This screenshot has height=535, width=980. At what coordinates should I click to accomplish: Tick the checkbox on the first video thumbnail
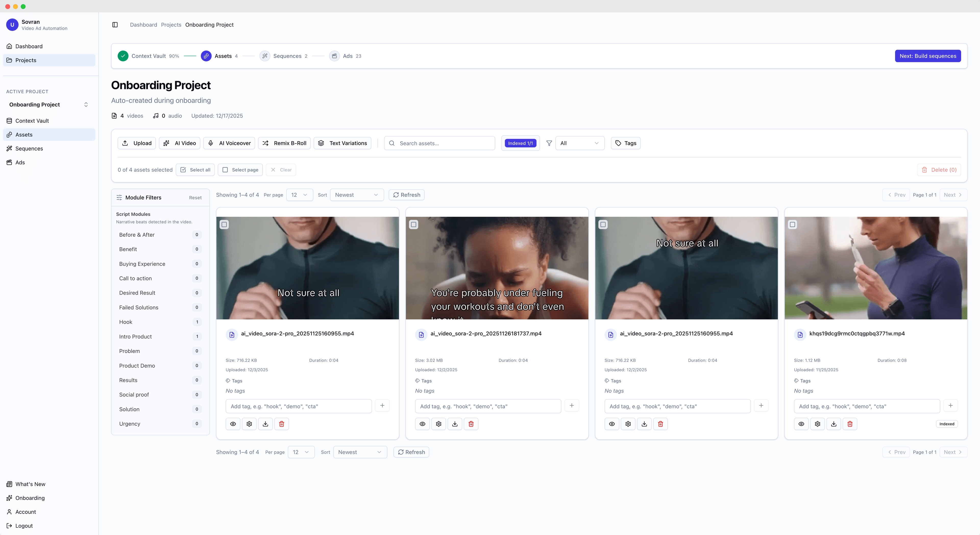224,224
